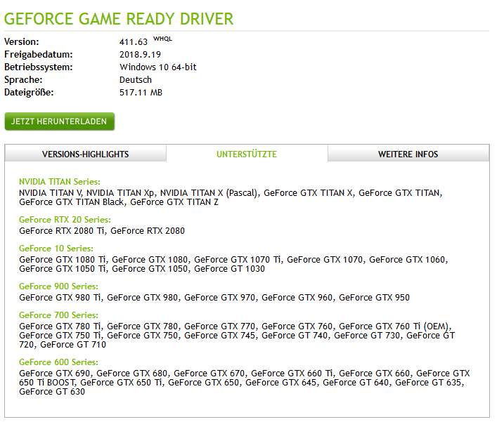Click GeForce GT 640 text
The image size is (504, 429).
pyautogui.click(x=356, y=383)
